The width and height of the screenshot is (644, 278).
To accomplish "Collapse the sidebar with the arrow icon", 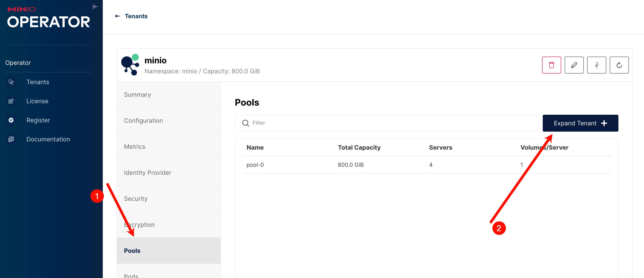I will [95, 7].
